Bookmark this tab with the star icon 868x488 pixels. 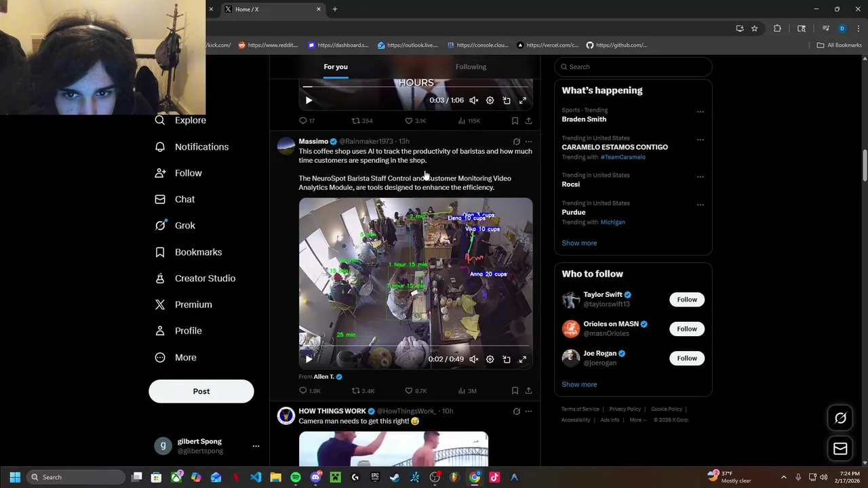point(754,28)
